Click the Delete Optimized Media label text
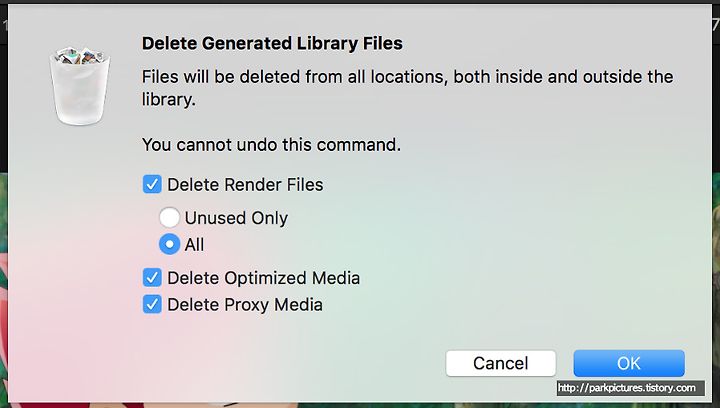The image size is (720, 408). tap(264, 278)
